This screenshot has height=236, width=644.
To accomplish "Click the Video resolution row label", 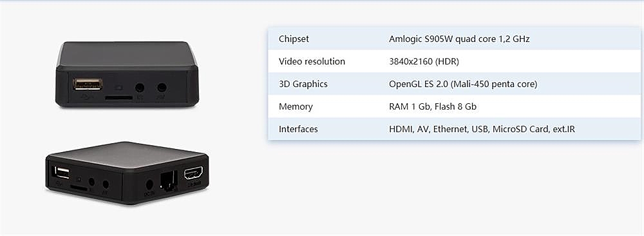I will [312, 62].
